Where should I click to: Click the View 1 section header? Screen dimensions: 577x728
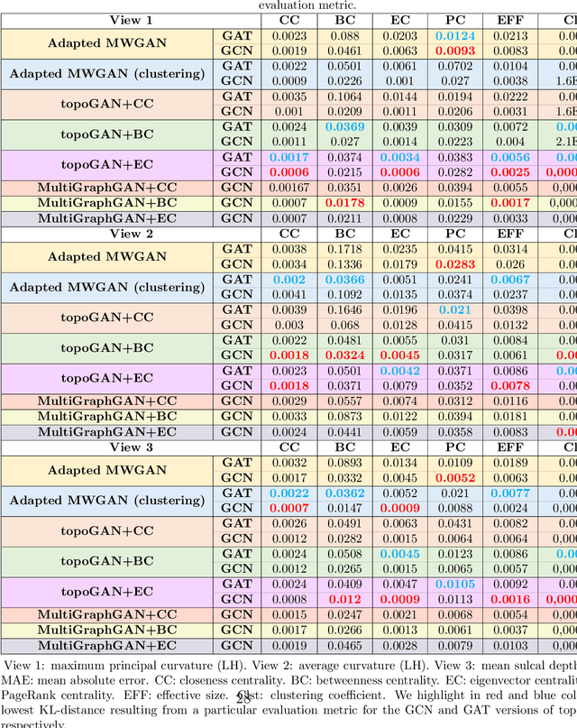(x=132, y=20)
